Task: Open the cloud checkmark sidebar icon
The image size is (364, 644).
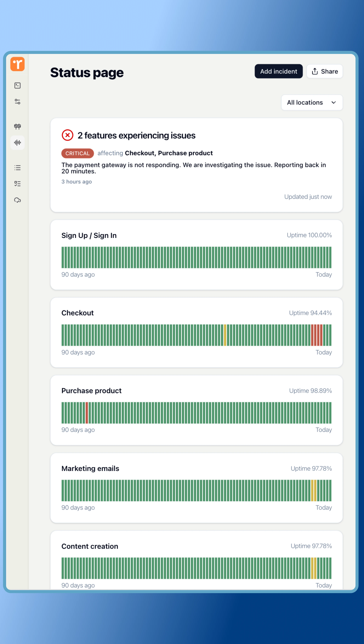Action: pyautogui.click(x=17, y=200)
